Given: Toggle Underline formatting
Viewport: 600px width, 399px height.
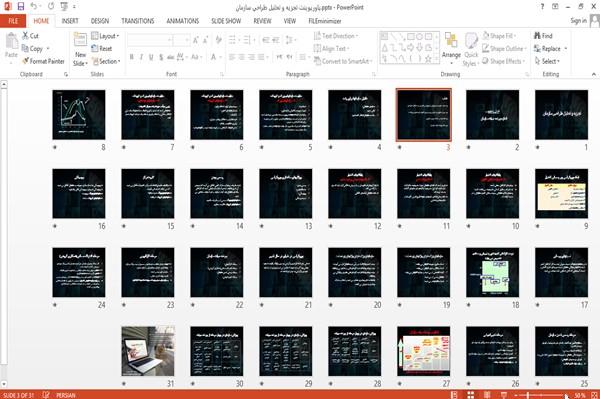Looking at the screenshot, I should [x=151, y=57].
